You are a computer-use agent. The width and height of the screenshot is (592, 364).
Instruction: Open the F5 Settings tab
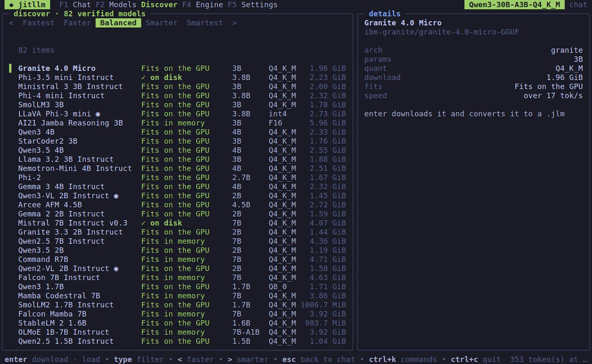pyautogui.click(x=253, y=4)
